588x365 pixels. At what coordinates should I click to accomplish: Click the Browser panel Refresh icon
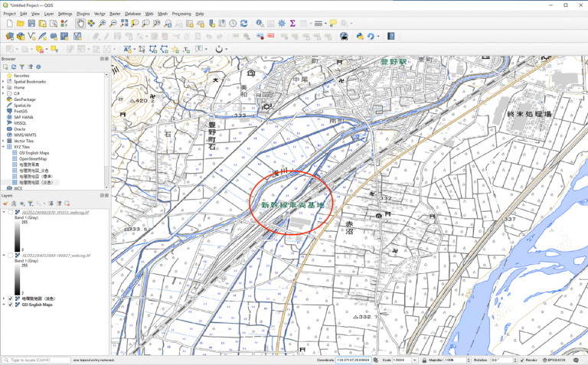point(14,67)
